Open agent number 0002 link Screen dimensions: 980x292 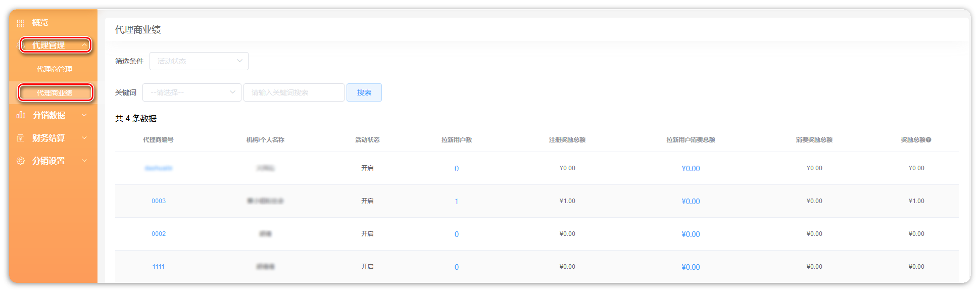click(159, 234)
